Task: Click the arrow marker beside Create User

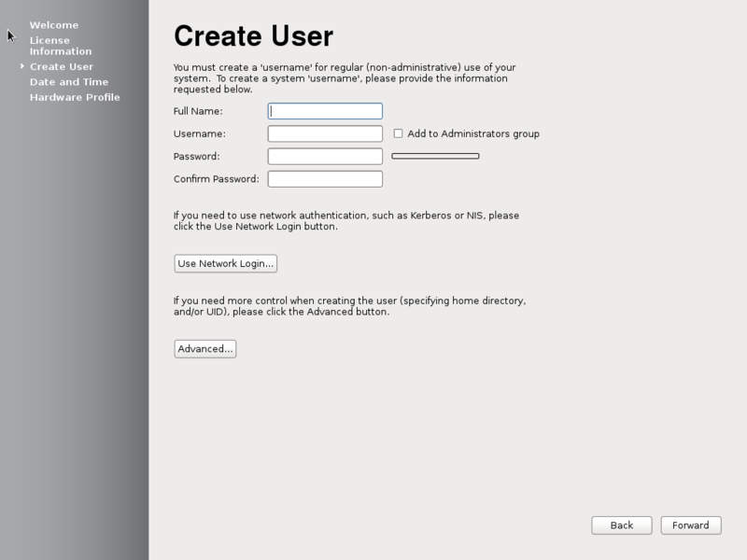Action: coord(21,66)
